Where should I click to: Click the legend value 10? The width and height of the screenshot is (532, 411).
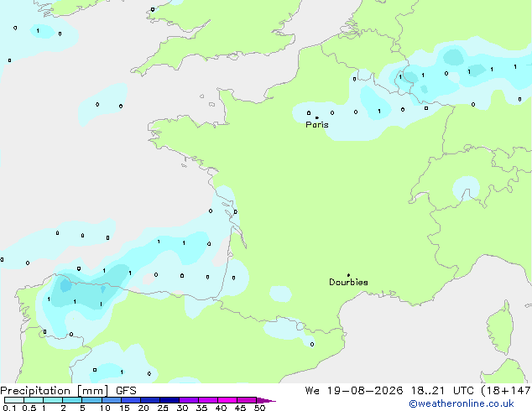pyautogui.click(x=105, y=408)
